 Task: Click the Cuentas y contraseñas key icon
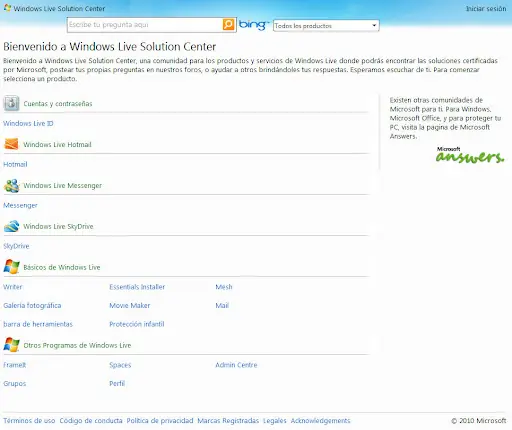pyautogui.click(x=11, y=103)
